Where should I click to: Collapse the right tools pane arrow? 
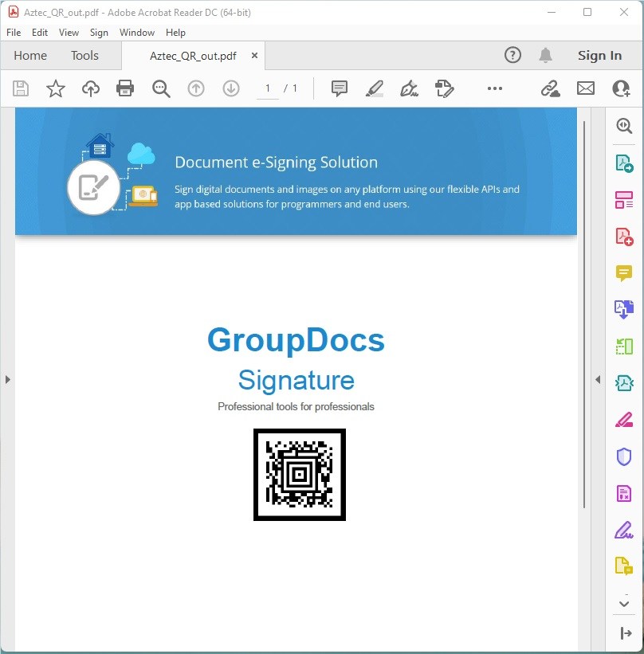pyautogui.click(x=598, y=380)
